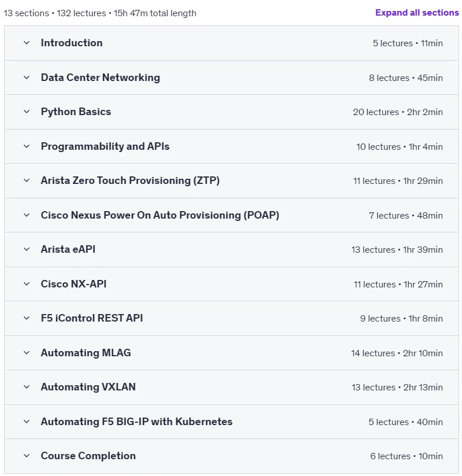Click the Cisco NX-API chevron icon
The image size is (462, 476).
click(x=27, y=284)
